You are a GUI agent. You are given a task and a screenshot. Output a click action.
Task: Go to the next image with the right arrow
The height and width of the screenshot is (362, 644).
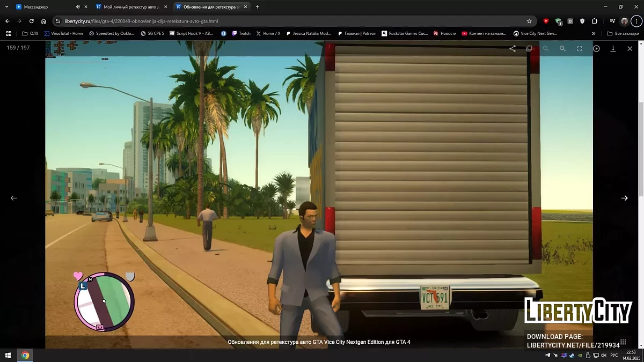624,198
